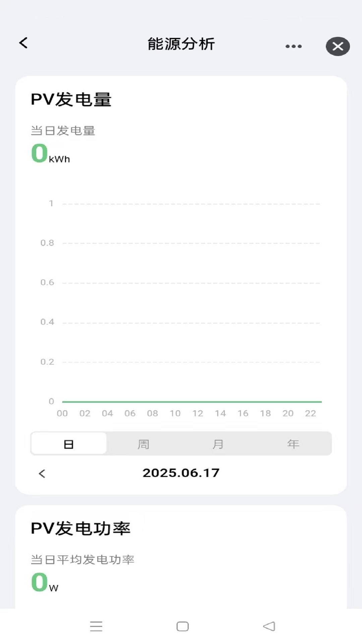Switch to the 周 (week) tab
362x644 pixels.
143,444
